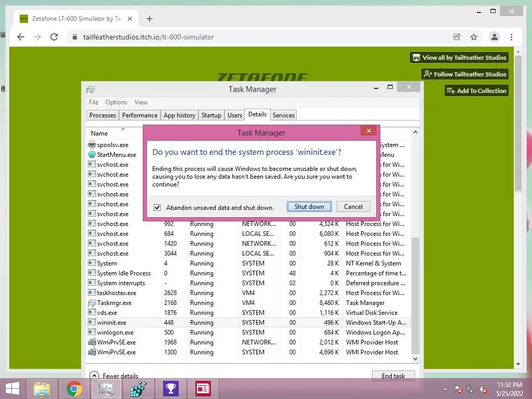532x399 pixels.
Task: Open the Options menu in Task Manager
Action: [116, 102]
